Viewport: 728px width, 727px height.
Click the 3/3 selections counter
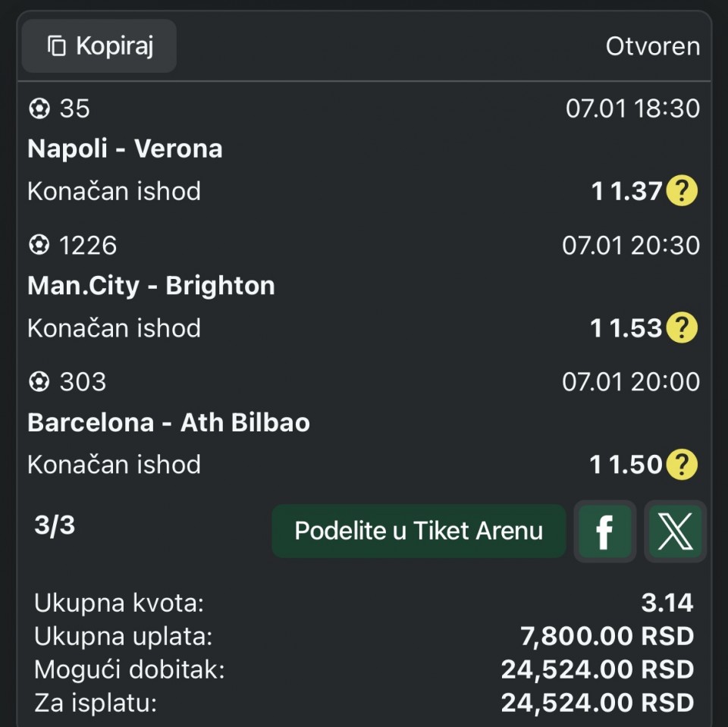coord(55,525)
